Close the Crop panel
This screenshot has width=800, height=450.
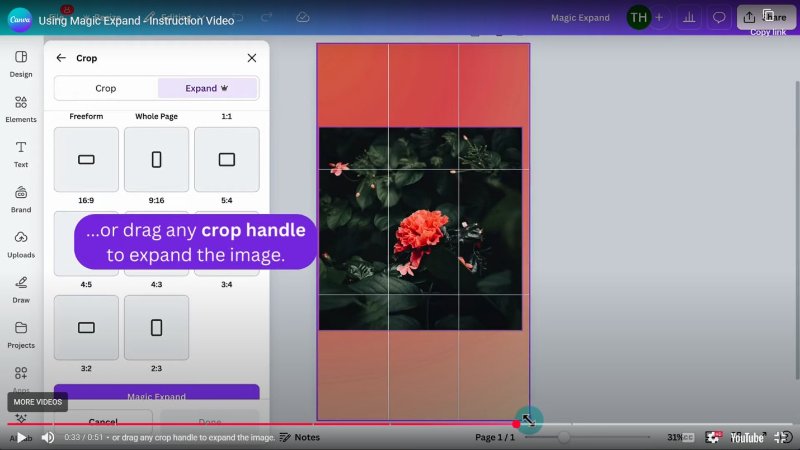coord(252,58)
